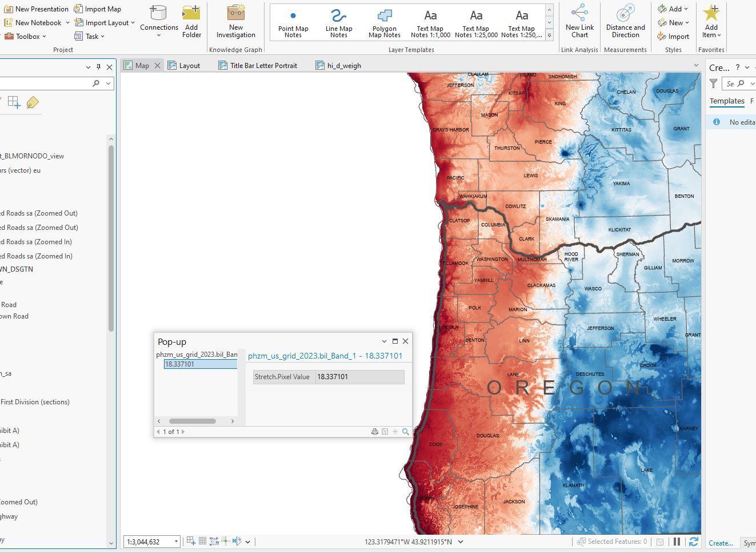The width and height of the screenshot is (756, 553).
Task: Select Polygon Map Notes layer template
Action: pyautogui.click(x=384, y=23)
